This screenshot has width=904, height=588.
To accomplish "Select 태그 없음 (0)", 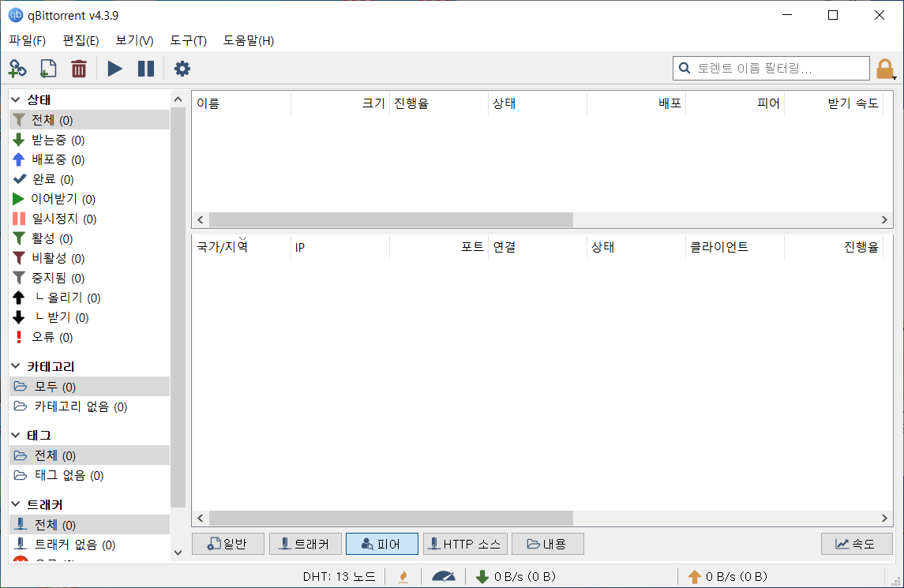I will click(x=89, y=475).
